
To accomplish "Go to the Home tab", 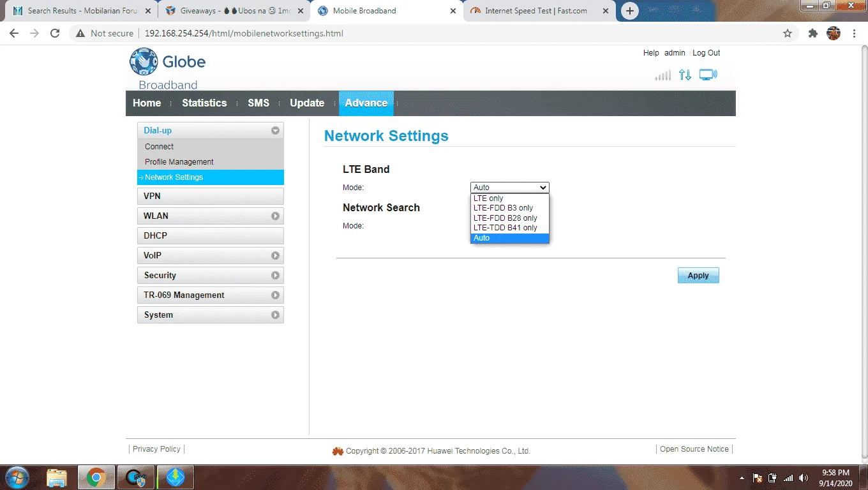I will [x=147, y=103].
